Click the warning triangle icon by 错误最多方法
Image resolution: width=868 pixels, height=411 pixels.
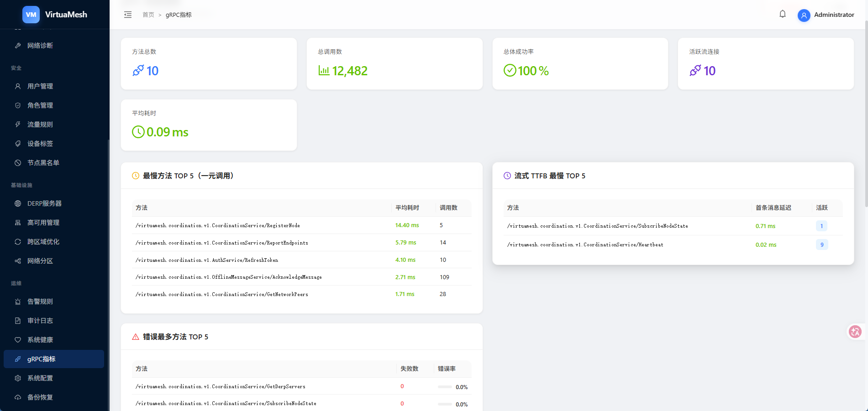pyautogui.click(x=136, y=337)
